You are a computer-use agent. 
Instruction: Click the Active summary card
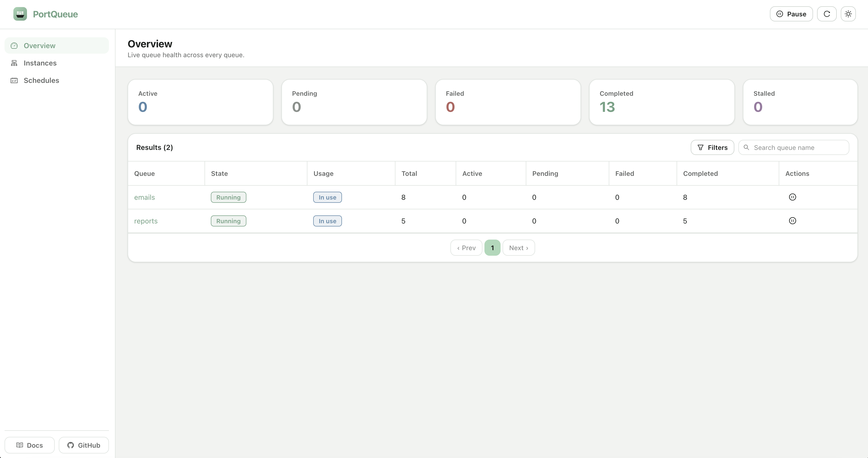coord(200,102)
